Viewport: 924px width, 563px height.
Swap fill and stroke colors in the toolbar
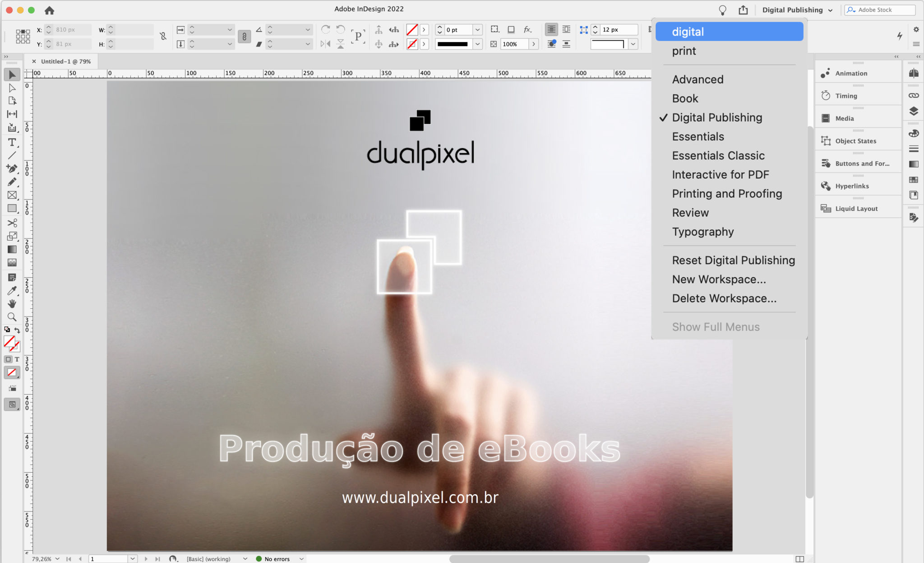pos(18,330)
